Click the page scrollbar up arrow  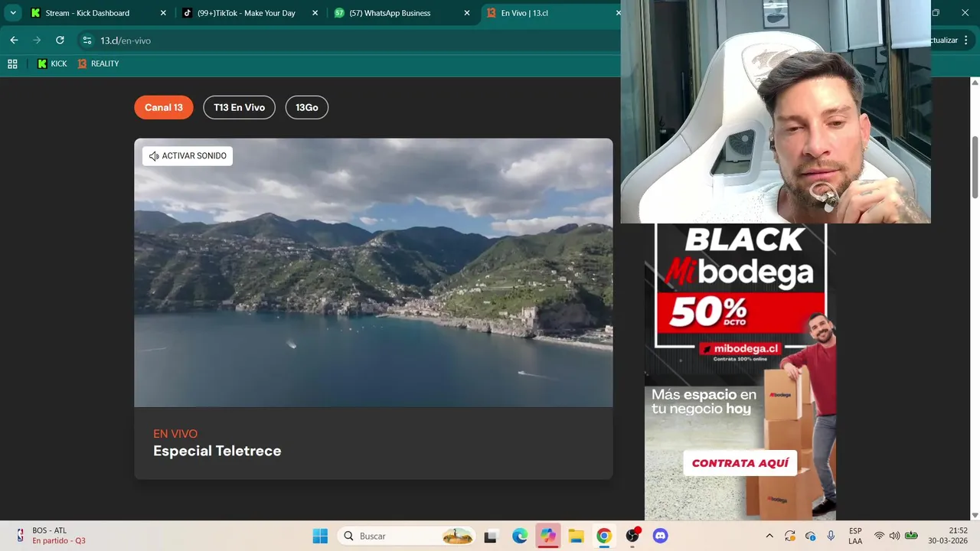tap(975, 82)
